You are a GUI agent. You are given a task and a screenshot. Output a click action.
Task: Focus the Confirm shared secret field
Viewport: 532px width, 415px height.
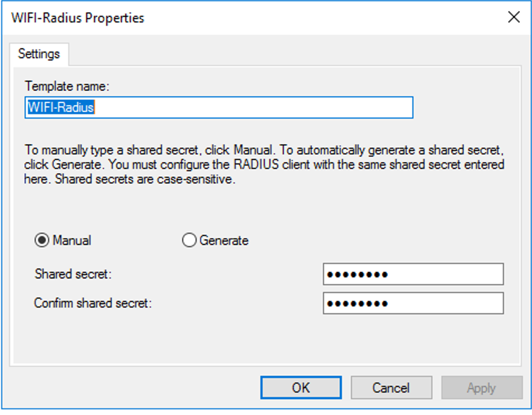(412, 304)
